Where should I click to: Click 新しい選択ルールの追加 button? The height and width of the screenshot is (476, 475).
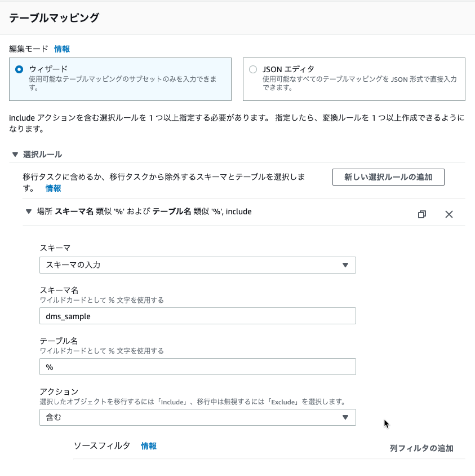pyautogui.click(x=388, y=177)
